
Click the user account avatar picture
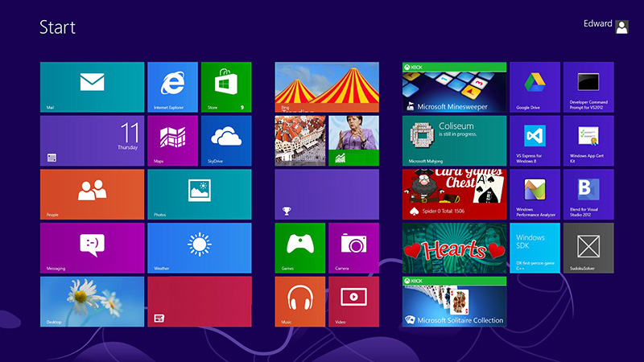[621, 27]
